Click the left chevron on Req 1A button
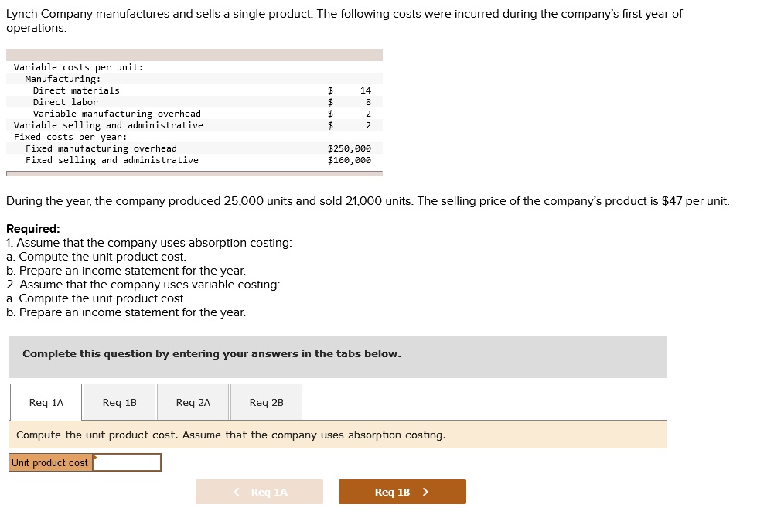757x532 pixels. (x=237, y=491)
